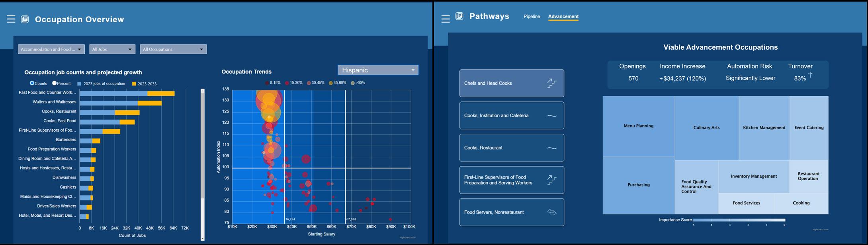Image resolution: width=868 pixels, height=245 pixels.
Task: Click the Event Catering treemap tile
Action: click(809, 128)
